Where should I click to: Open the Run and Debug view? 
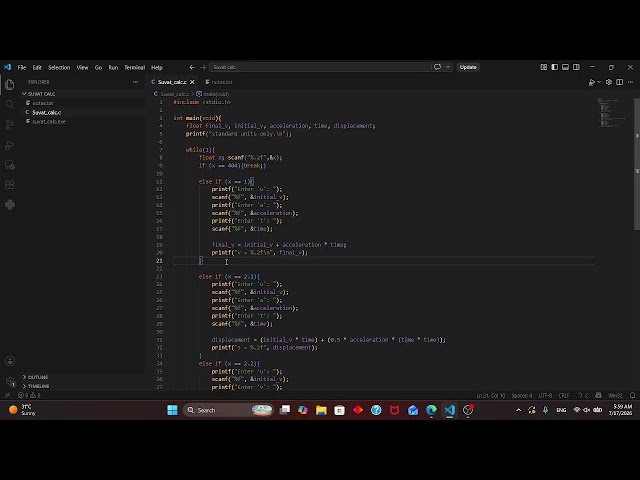[10, 145]
